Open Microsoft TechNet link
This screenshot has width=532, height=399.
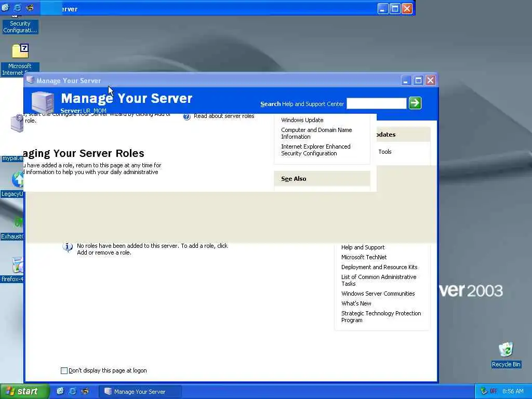click(364, 257)
